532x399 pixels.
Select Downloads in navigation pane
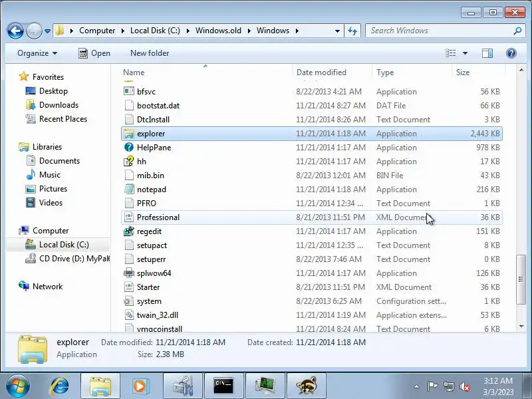coord(59,105)
